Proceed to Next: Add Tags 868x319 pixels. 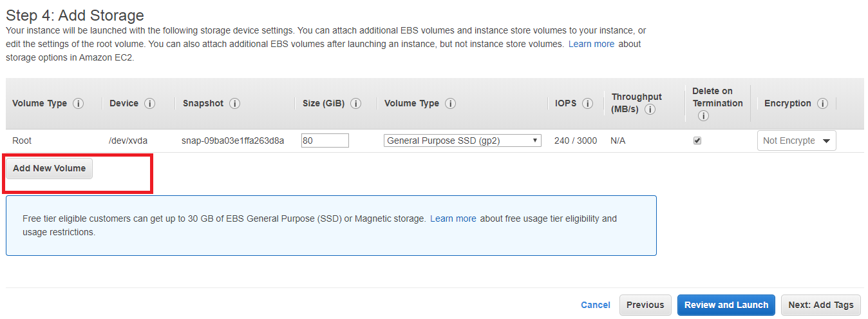821,305
